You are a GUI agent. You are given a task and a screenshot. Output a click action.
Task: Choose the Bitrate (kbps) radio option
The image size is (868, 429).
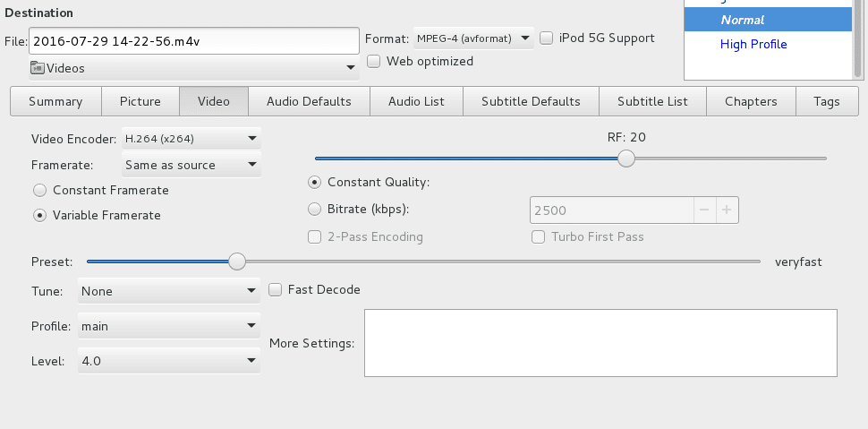(x=314, y=210)
